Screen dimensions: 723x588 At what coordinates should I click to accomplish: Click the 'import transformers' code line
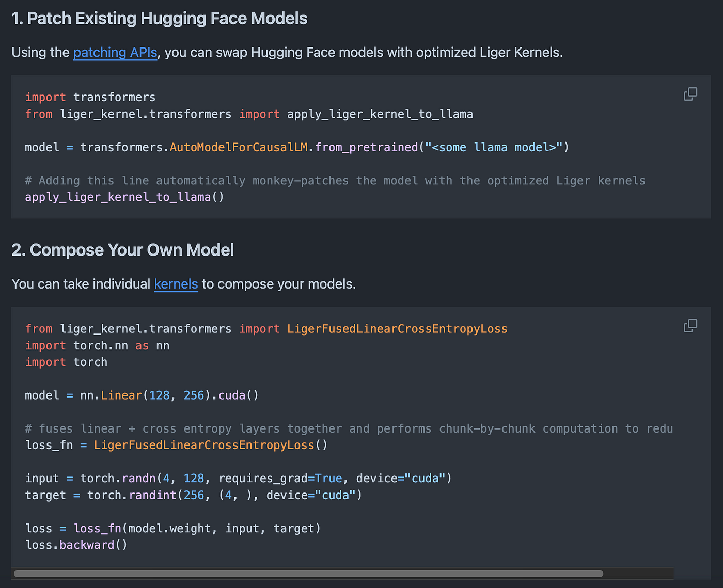pos(90,98)
